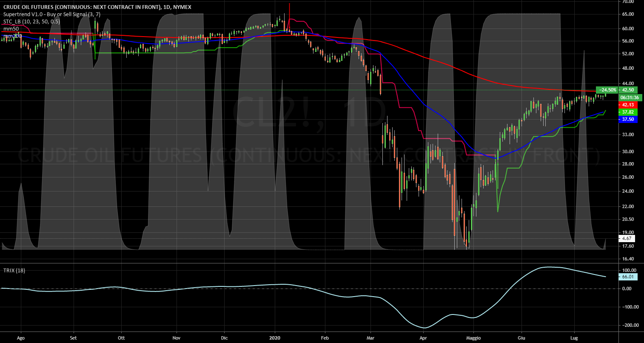Click the Ago month on time axis
644x343 pixels.
20,338
